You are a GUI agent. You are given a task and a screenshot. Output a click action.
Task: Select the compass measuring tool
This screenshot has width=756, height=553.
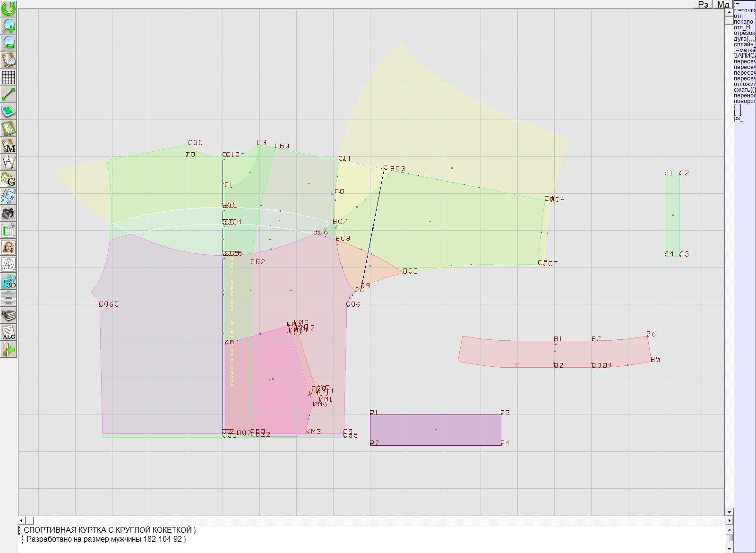(9, 162)
